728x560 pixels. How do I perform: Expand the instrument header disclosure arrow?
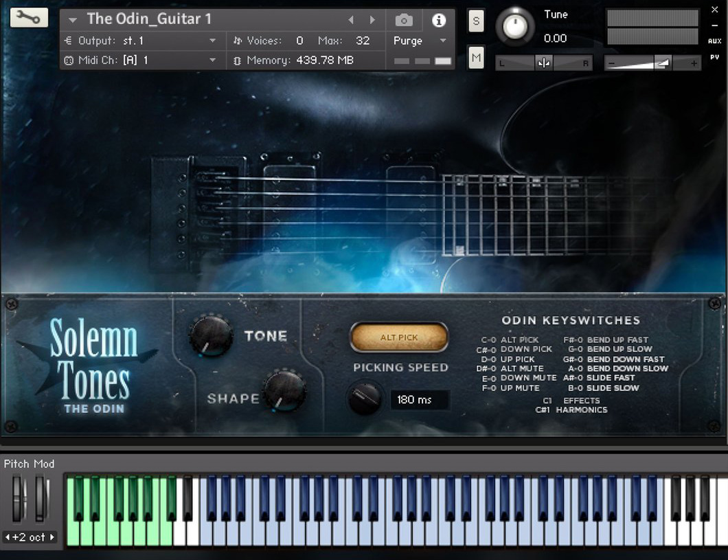73,20
